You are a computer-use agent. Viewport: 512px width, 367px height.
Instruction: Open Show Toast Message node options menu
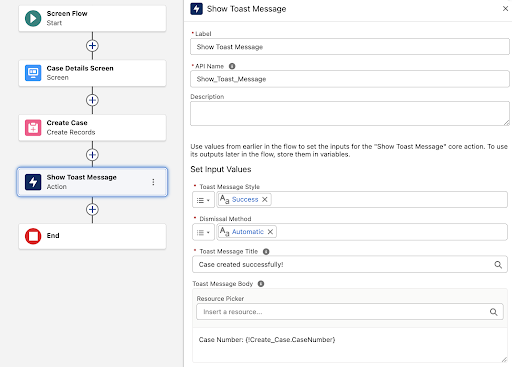click(x=153, y=182)
